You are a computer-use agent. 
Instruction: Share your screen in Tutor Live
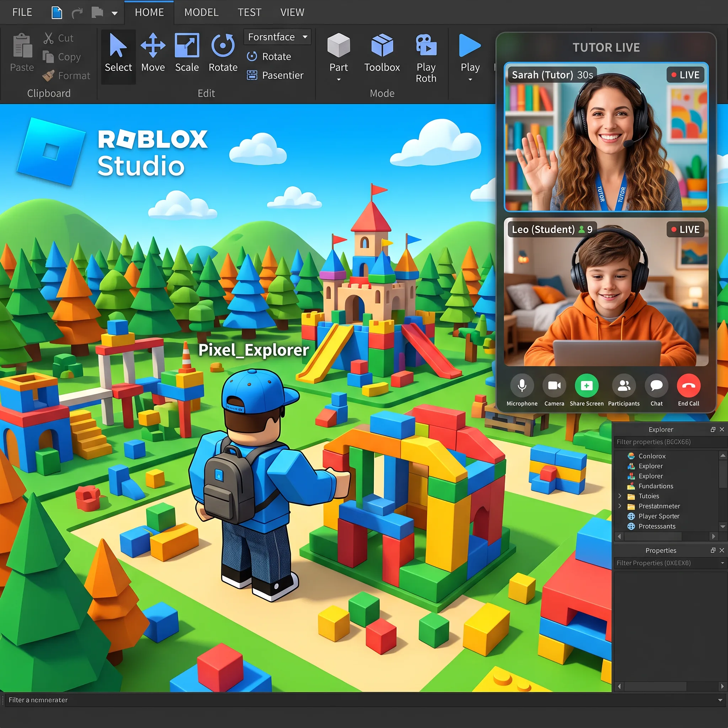(x=586, y=385)
